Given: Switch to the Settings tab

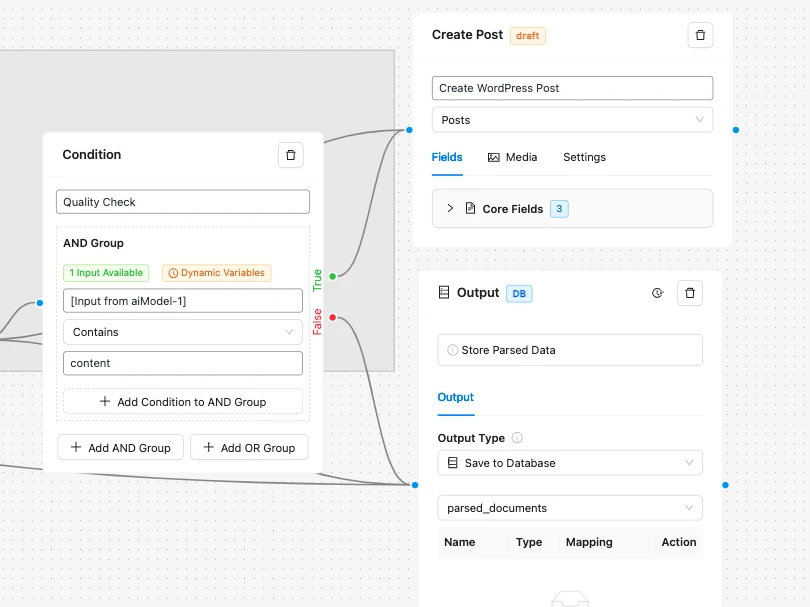Looking at the screenshot, I should 584,157.
